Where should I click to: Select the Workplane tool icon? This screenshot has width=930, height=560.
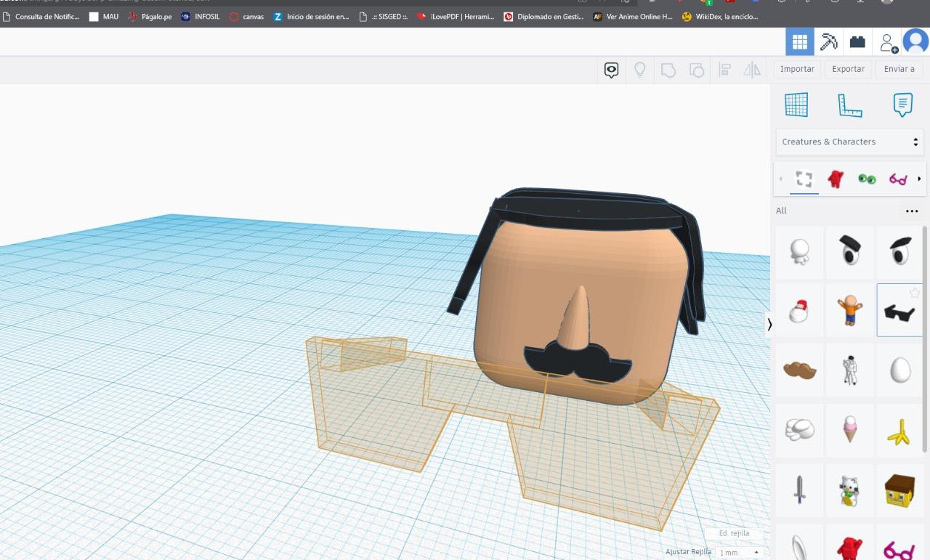coord(796,105)
